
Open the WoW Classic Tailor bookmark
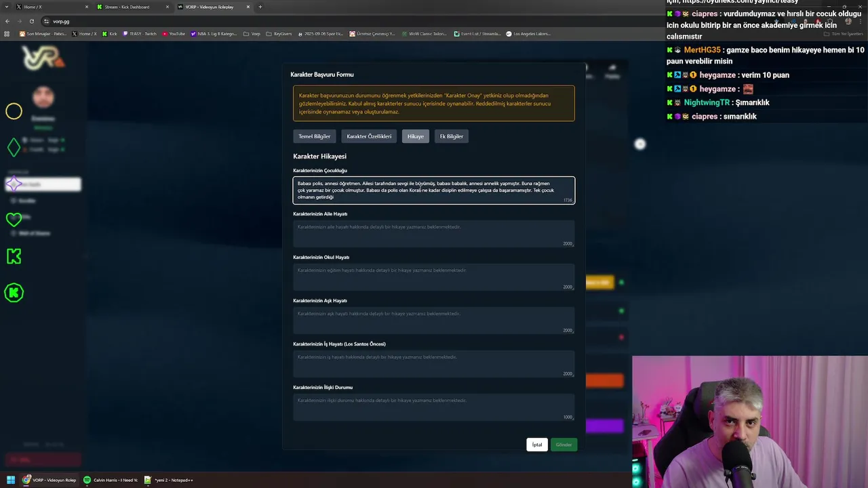(x=424, y=34)
